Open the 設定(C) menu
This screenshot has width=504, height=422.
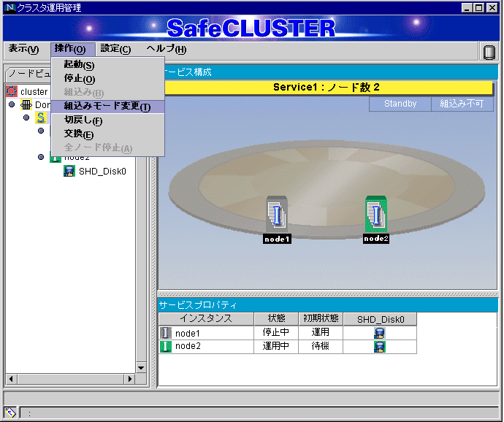tap(115, 49)
